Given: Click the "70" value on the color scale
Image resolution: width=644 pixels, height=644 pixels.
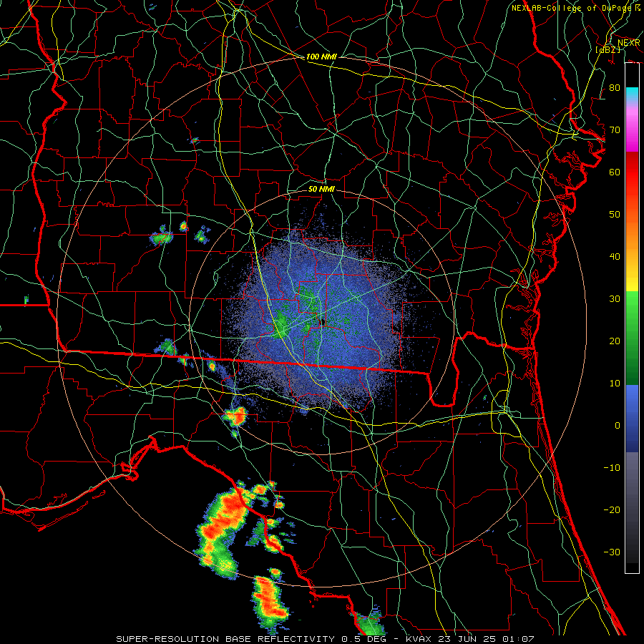Looking at the screenshot, I should click(x=615, y=130).
